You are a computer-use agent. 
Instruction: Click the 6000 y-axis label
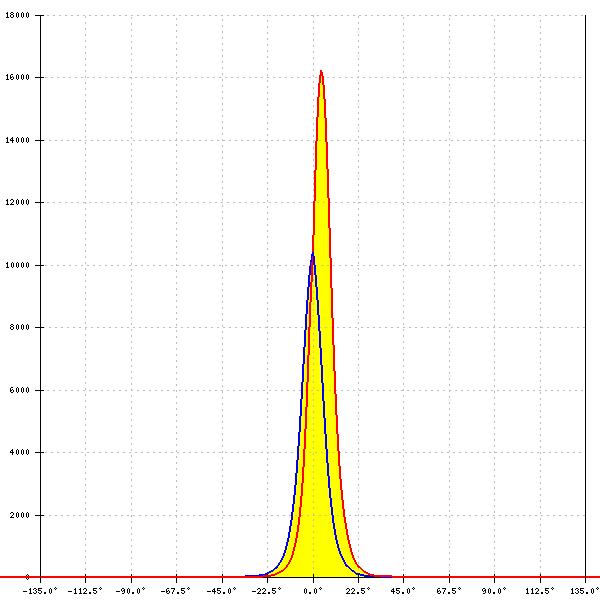20,390
